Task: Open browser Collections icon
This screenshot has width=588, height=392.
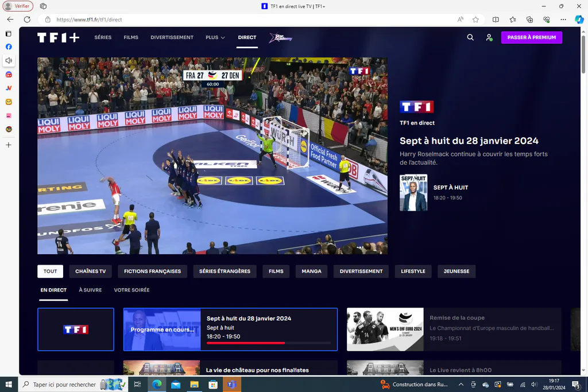Action: [x=529, y=20]
